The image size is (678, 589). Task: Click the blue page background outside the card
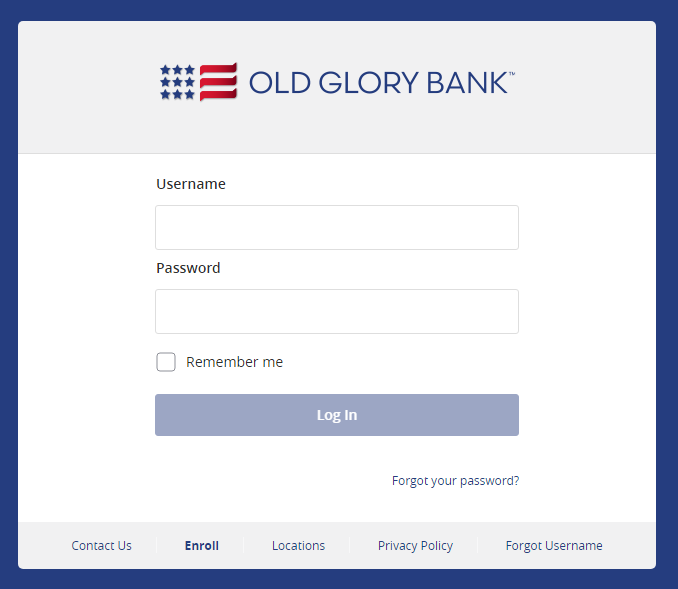coord(8,300)
